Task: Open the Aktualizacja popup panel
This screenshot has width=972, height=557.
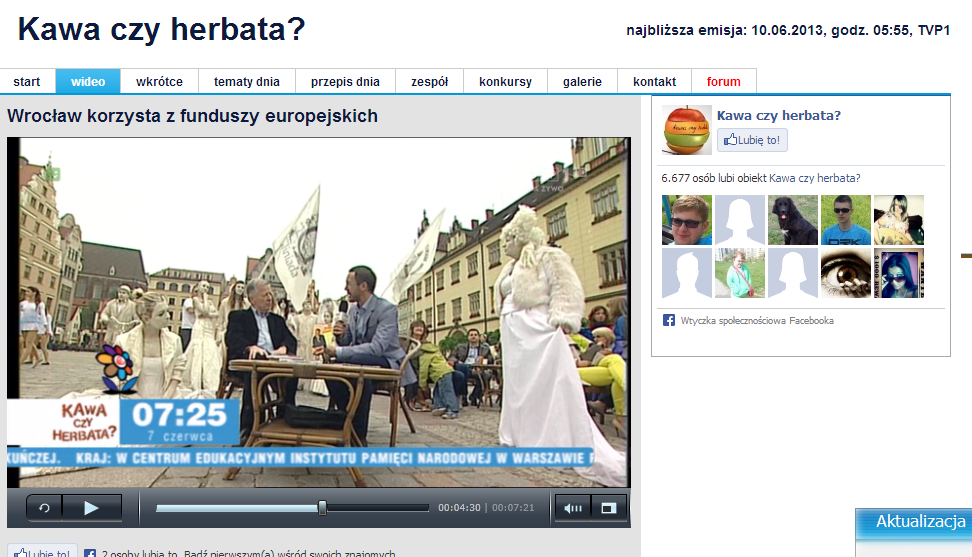Action: tap(914, 533)
